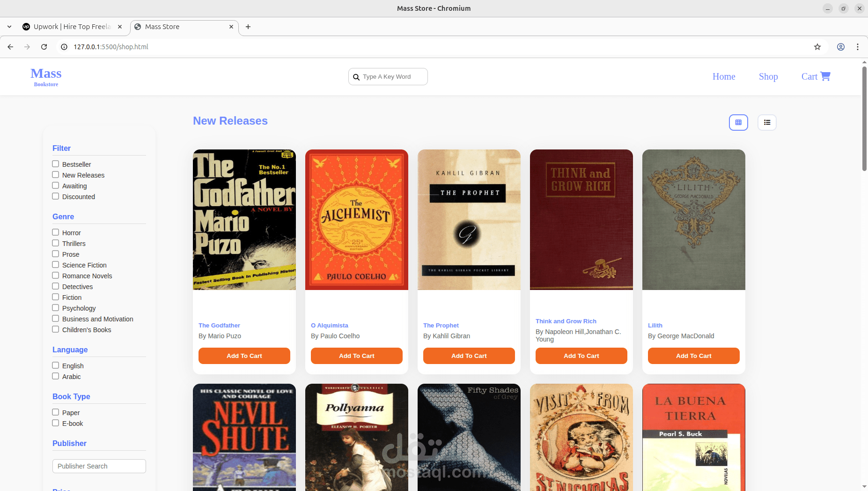Click the Nevil Shute book cover
Screen dimensions: 868x491
(x=244, y=437)
